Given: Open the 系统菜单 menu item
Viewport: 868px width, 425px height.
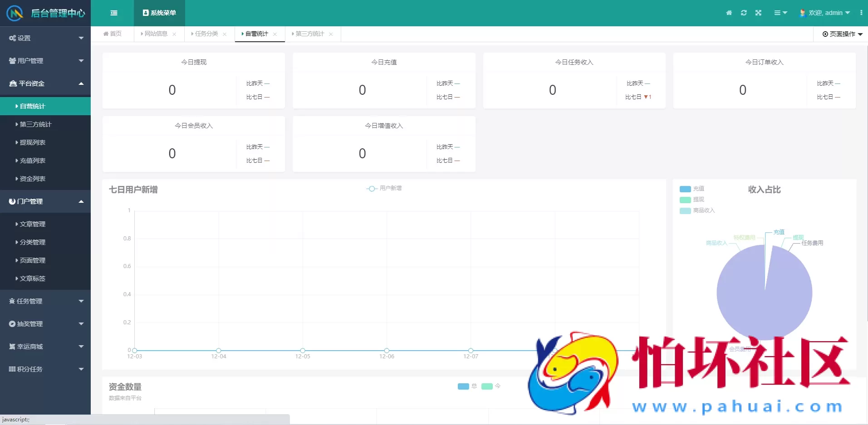Looking at the screenshot, I should [159, 13].
